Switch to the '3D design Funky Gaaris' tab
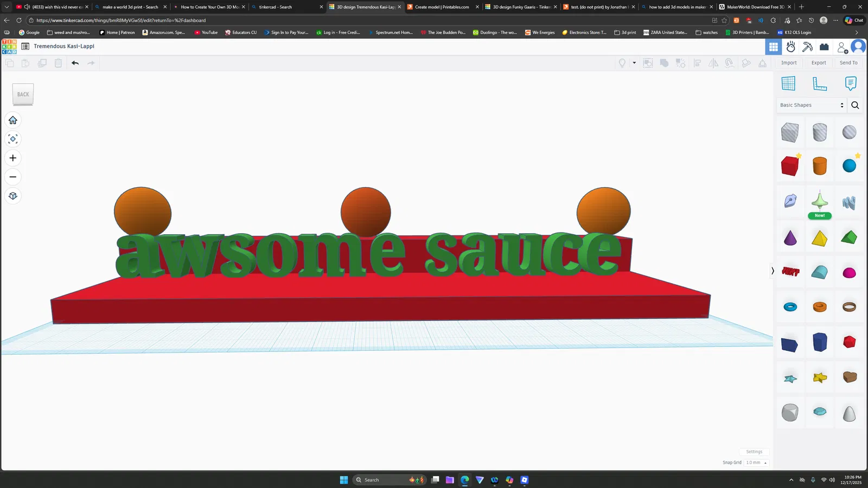This screenshot has width=868, height=488. [521, 7]
